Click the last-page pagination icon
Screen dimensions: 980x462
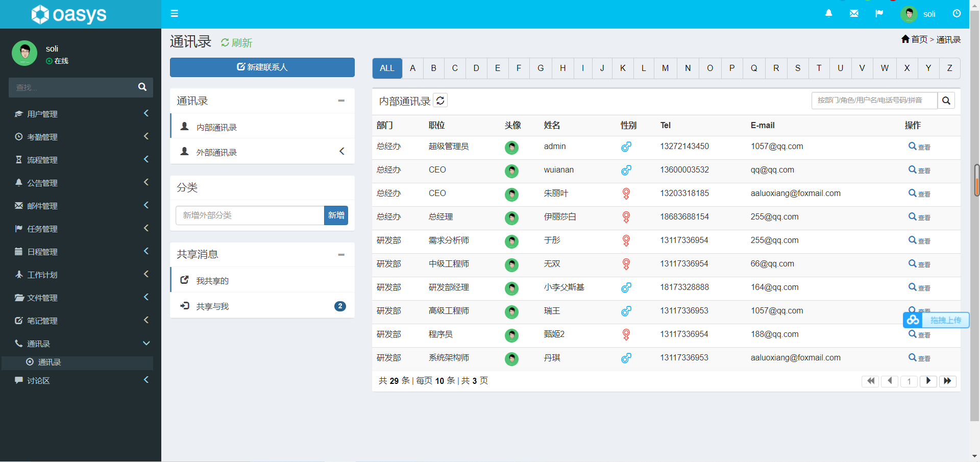pos(947,381)
